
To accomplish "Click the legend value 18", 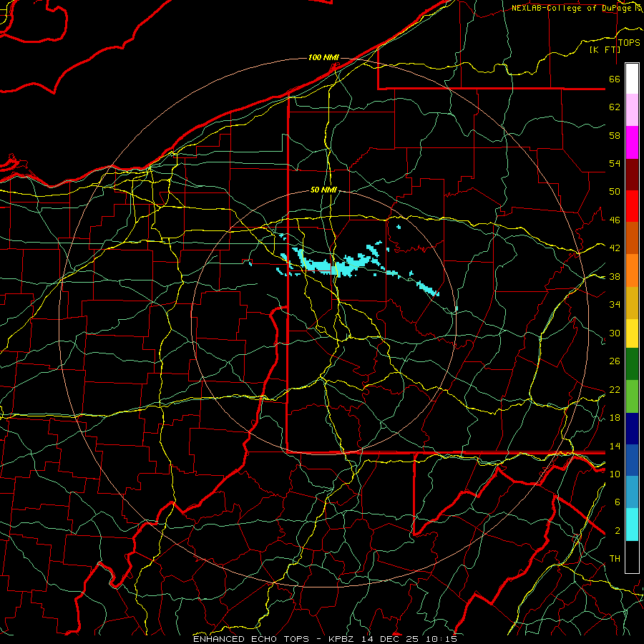I will click(x=615, y=417).
